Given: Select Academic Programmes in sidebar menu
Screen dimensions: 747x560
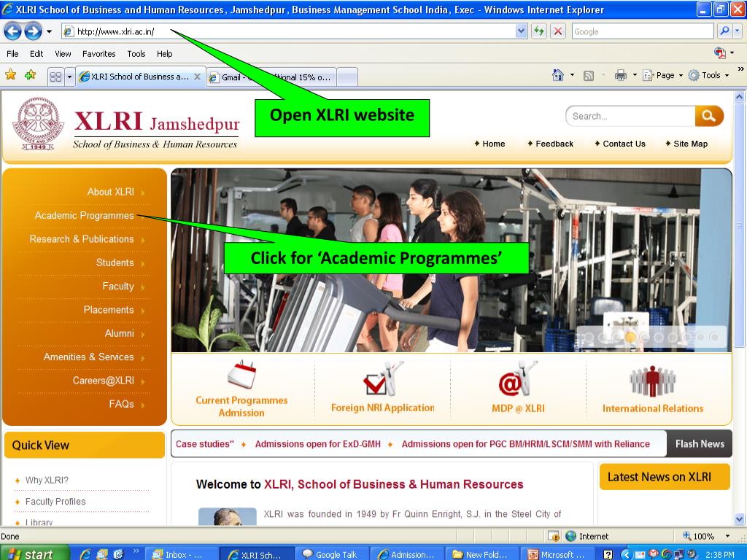Looking at the screenshot, I should point(85,216).
